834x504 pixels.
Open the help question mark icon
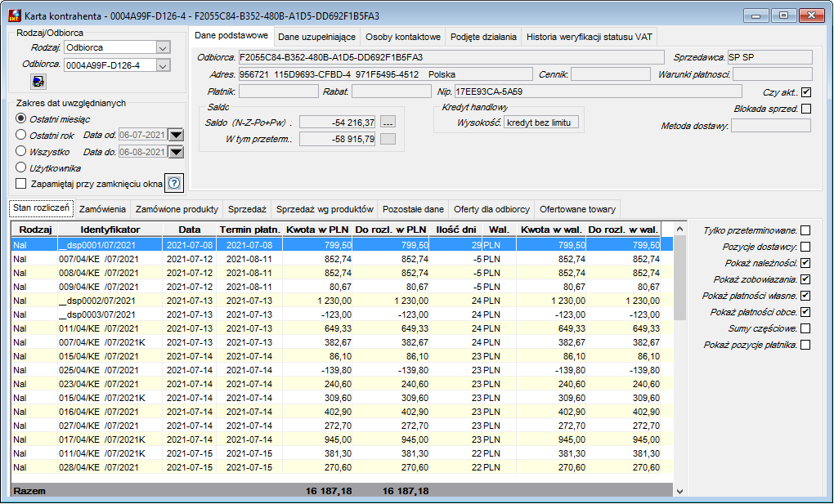coord(174,184)
